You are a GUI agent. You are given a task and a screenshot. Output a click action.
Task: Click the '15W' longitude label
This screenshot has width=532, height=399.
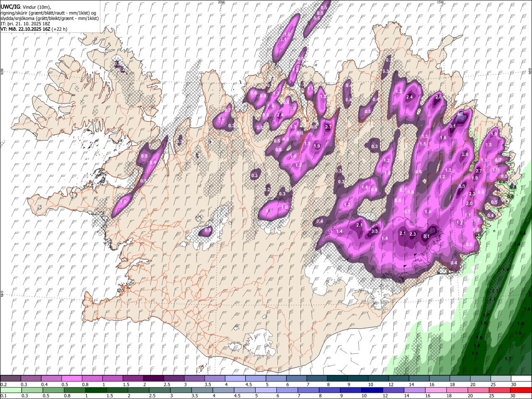[x=440, y=2]
